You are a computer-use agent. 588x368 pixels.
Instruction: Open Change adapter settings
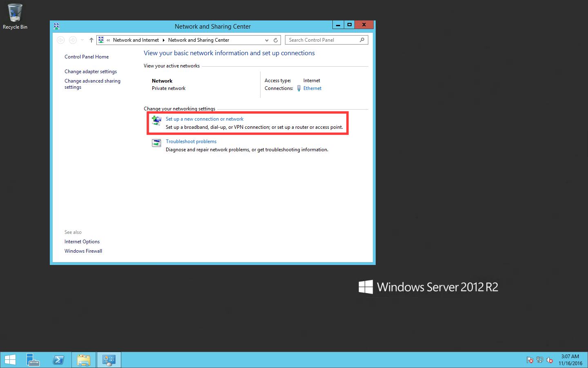pos(91,72)
